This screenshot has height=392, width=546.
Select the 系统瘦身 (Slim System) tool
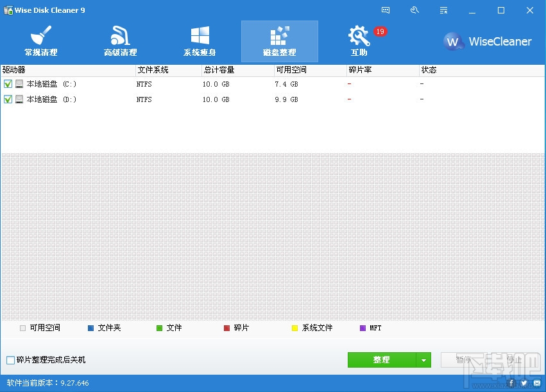(x=200, y=40)
